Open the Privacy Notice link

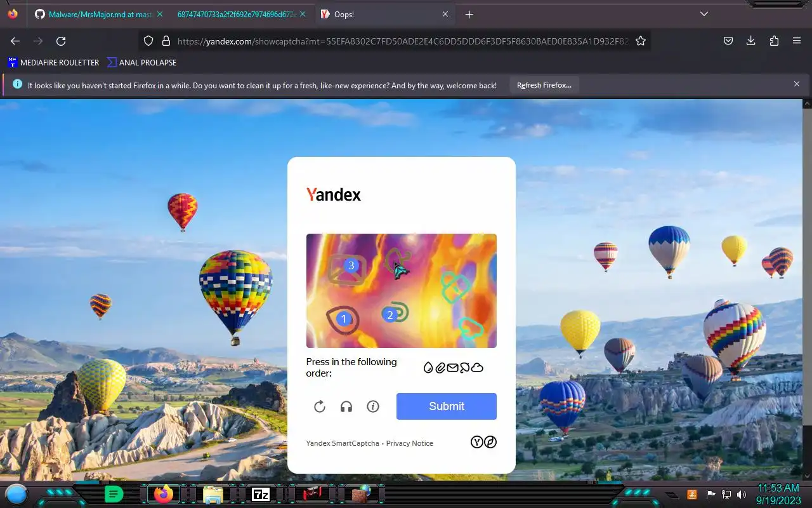(410, 443)
